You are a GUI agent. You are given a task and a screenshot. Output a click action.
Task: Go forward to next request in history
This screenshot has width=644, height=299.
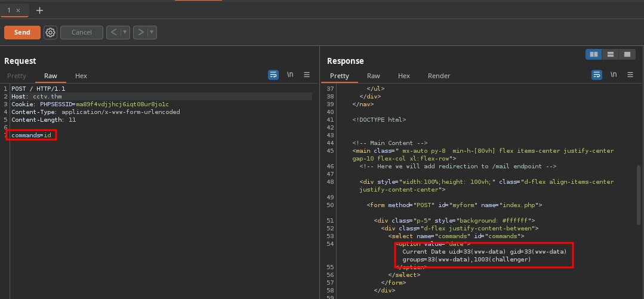click(x=140, y=33)
